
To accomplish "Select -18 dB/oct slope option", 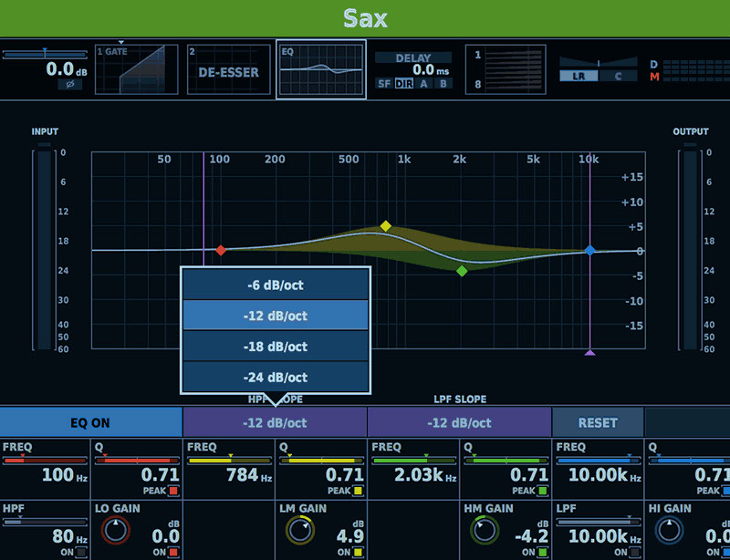I will (x=276, y=347).
